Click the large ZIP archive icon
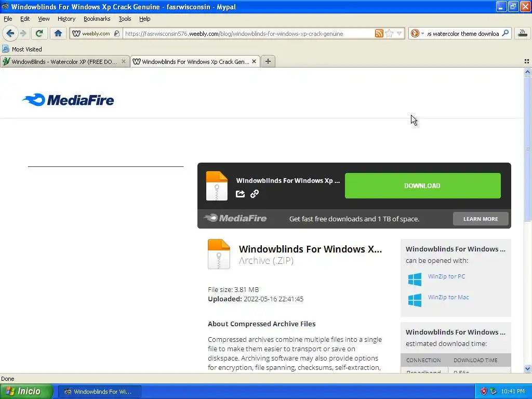This screenshot has height=399, width=532. (219, 254)
